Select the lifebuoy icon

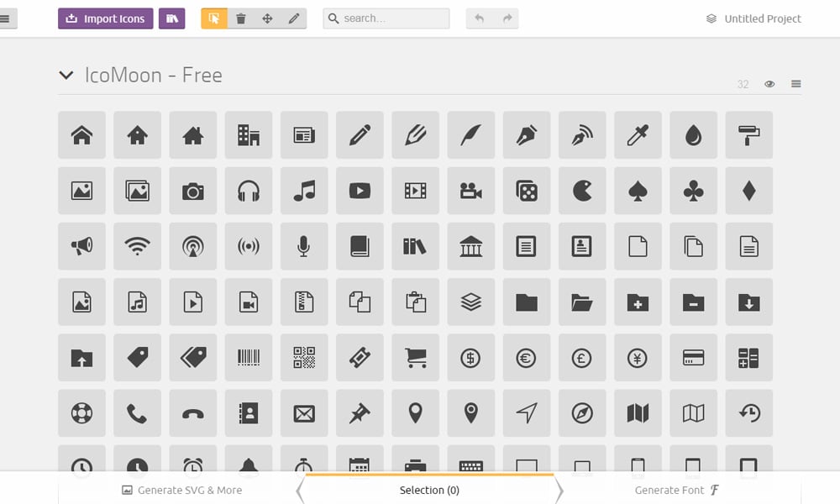click(82, 413)
